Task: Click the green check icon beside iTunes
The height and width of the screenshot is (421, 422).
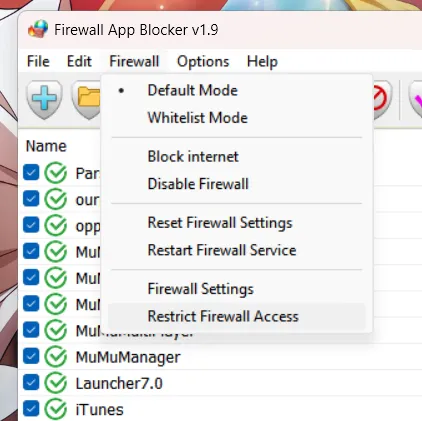Action: coord(55,409)
